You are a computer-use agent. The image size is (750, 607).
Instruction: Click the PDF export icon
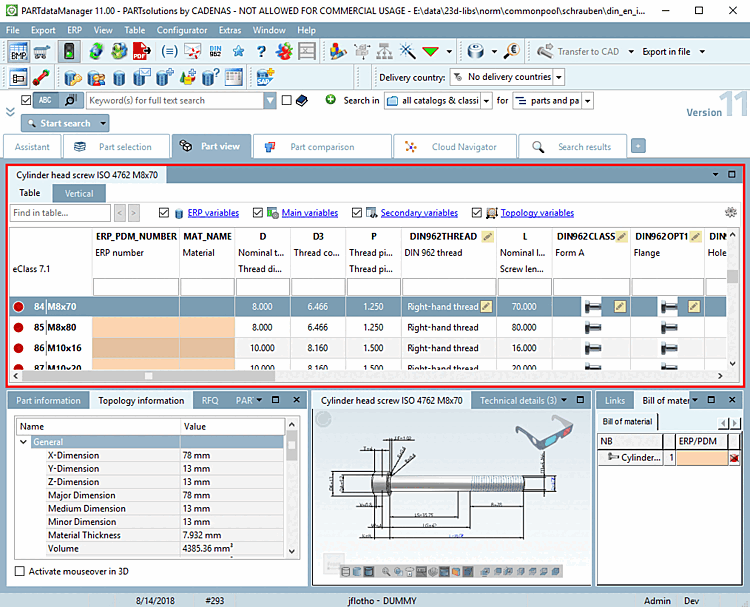[x=143, y=51]
